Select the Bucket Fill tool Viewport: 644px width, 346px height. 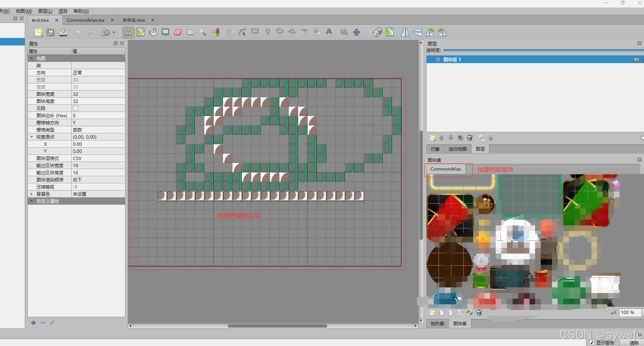pos(153,32)
